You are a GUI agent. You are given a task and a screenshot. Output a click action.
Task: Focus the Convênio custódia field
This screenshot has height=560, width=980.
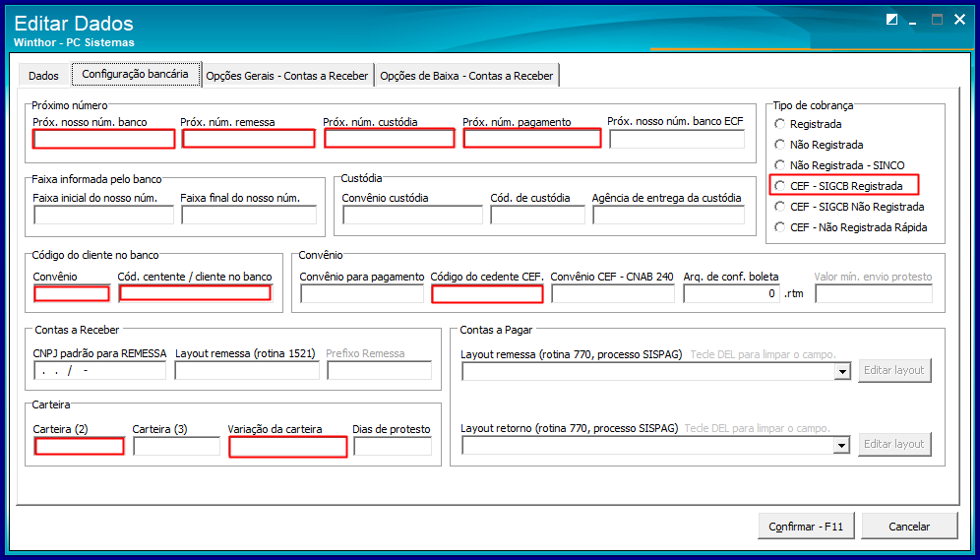click(412, 215)
